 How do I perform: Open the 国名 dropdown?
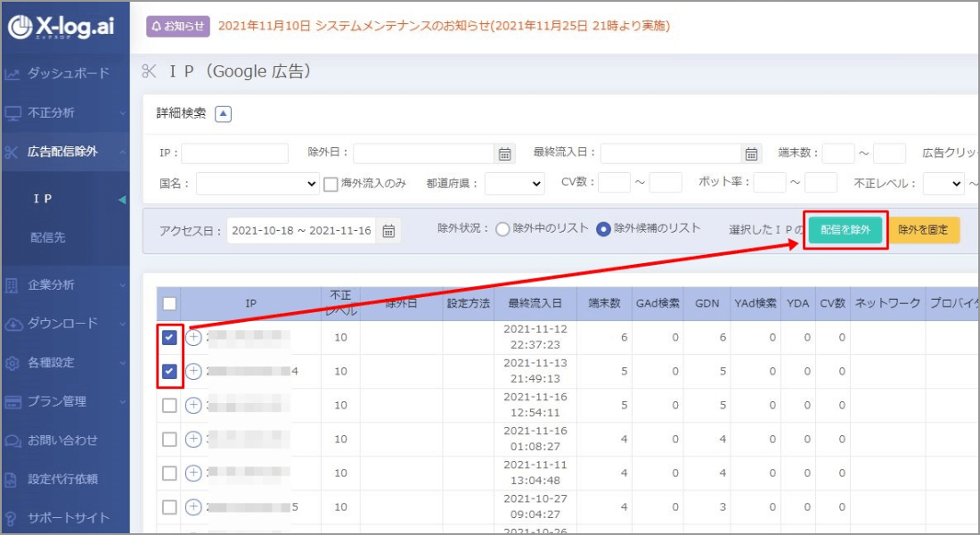pos(257,184)
